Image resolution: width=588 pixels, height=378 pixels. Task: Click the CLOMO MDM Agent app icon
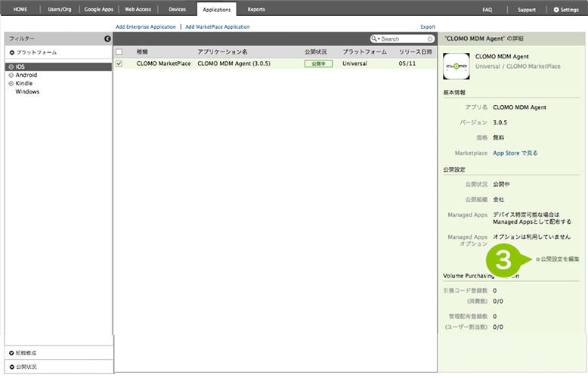coord(456,66)
